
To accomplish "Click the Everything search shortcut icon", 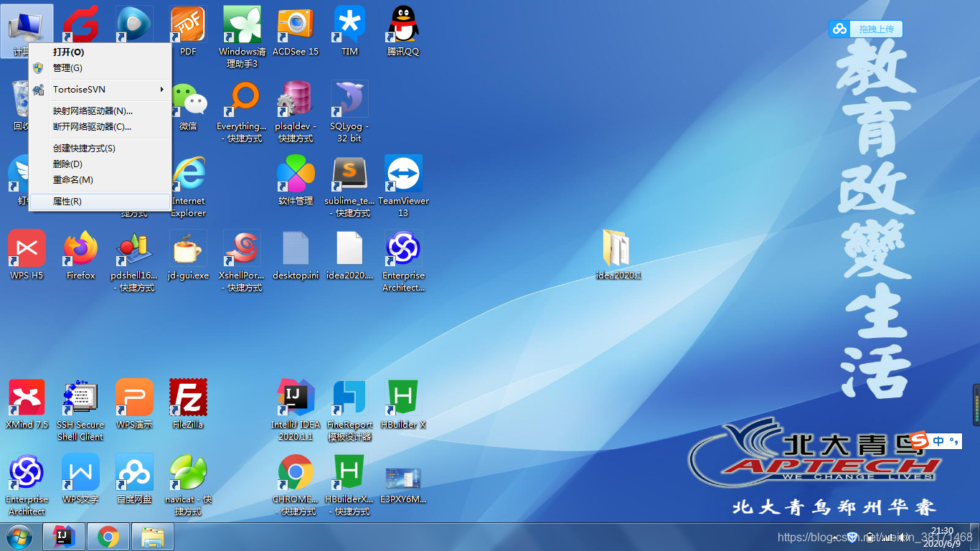I will [242, 99].
